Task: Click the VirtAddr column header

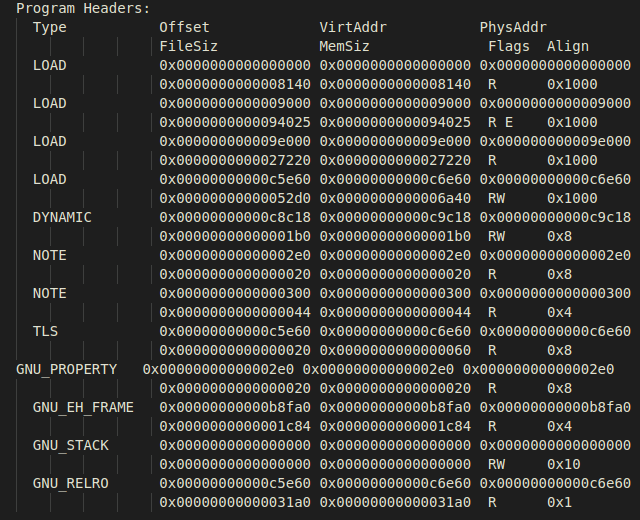Action: (x=352, y=27)
